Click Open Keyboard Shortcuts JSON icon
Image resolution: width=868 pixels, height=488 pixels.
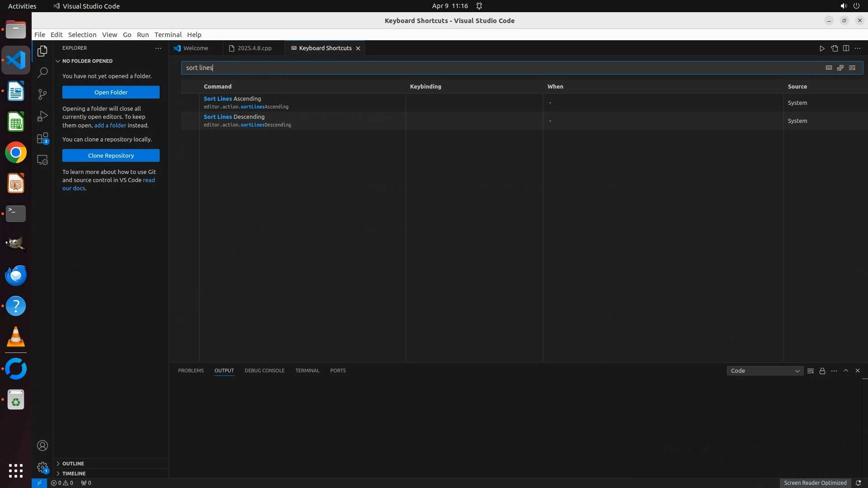(834, 48)
